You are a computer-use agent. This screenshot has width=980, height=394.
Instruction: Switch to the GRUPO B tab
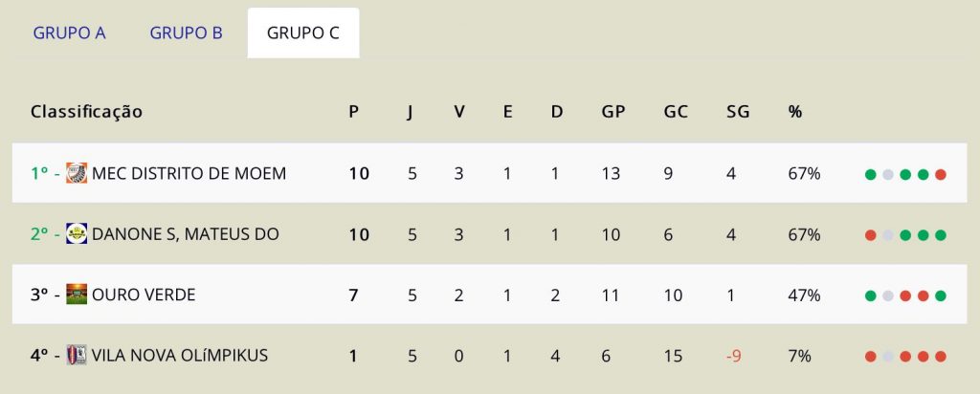(x=187, y=33)
